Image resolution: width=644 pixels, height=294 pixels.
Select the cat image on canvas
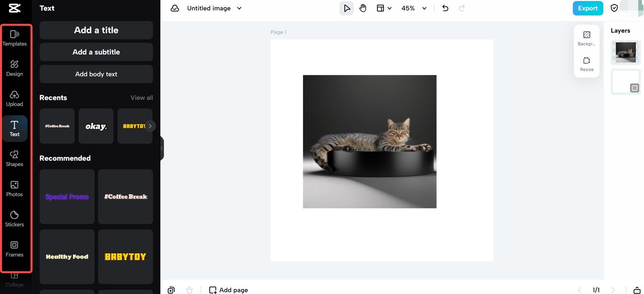click(370, 142)
